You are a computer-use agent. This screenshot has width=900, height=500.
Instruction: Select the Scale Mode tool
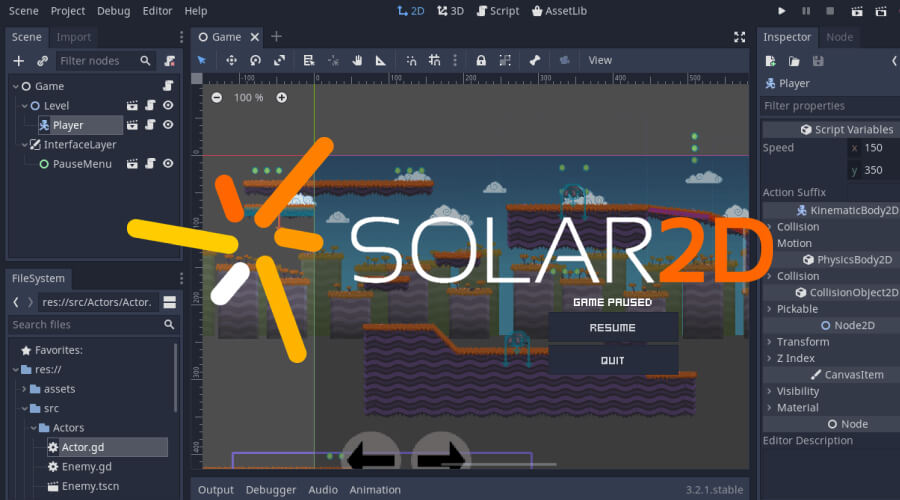click(x=280, y=60)
